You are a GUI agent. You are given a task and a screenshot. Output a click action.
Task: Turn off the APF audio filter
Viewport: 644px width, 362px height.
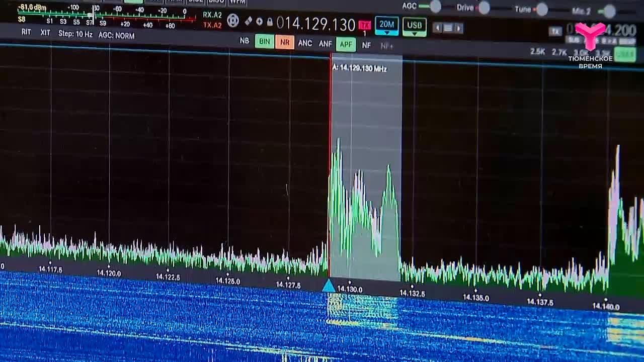coord(346,45)
